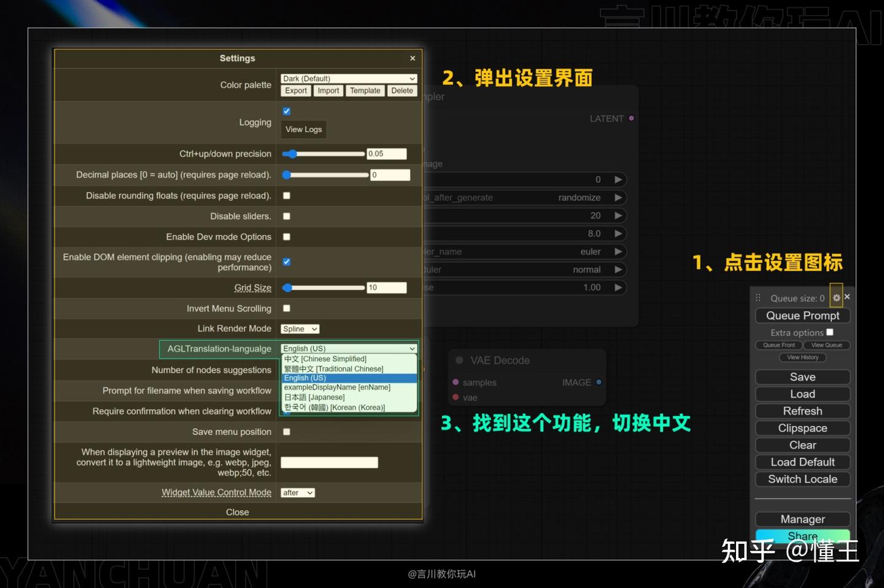Enable Disable rounding floats checkbox
Image resolution: width=884 pixels, height=588 pixels.
click(287, 196)
